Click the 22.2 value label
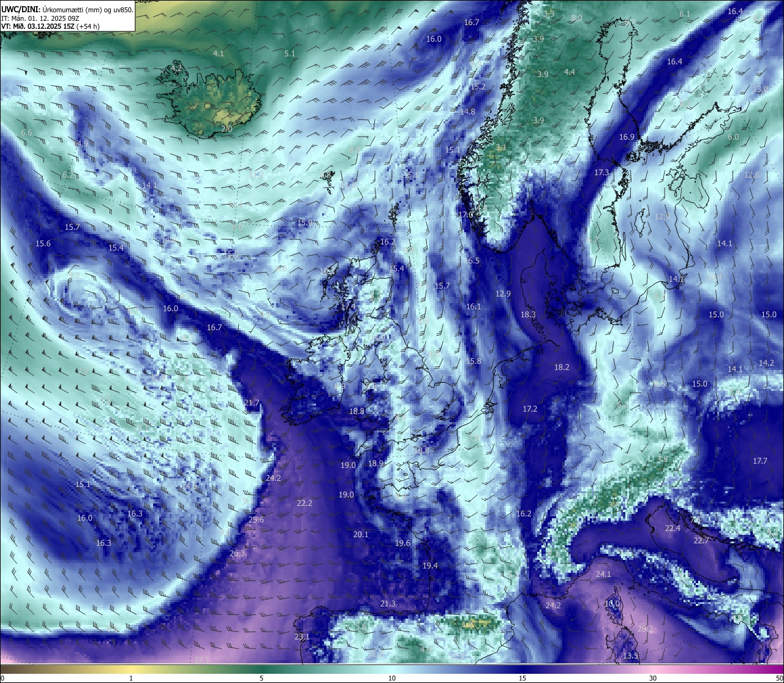 (304, 504)
